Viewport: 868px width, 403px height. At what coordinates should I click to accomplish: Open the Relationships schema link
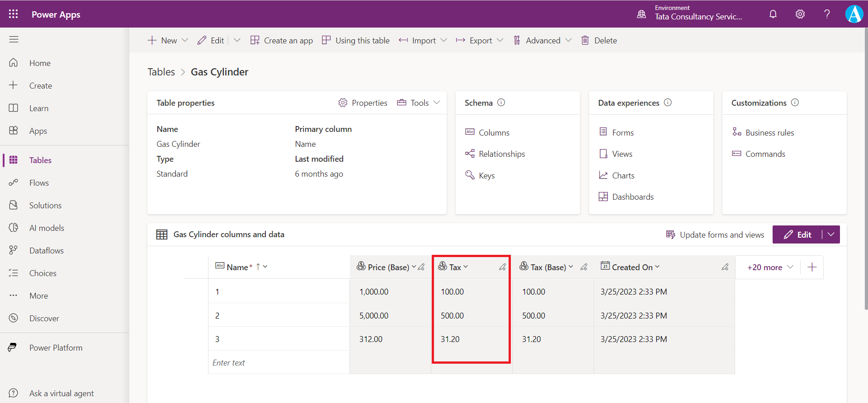501,154
